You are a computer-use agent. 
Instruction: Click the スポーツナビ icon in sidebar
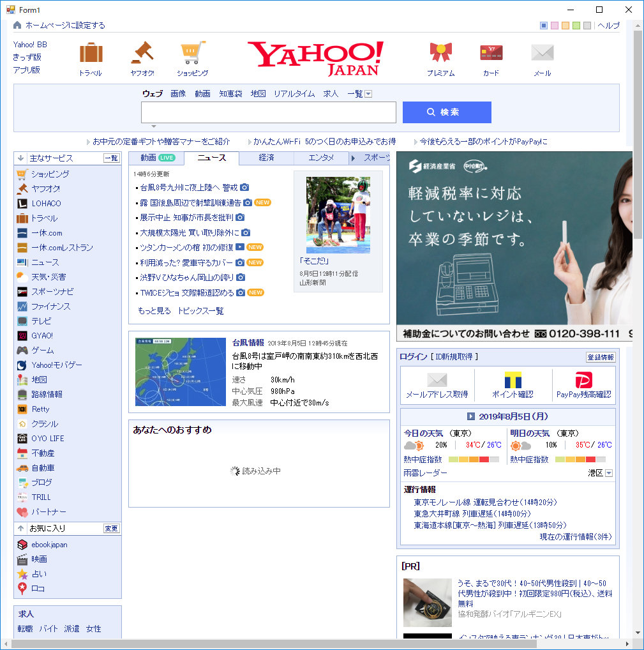pos(22,292)
